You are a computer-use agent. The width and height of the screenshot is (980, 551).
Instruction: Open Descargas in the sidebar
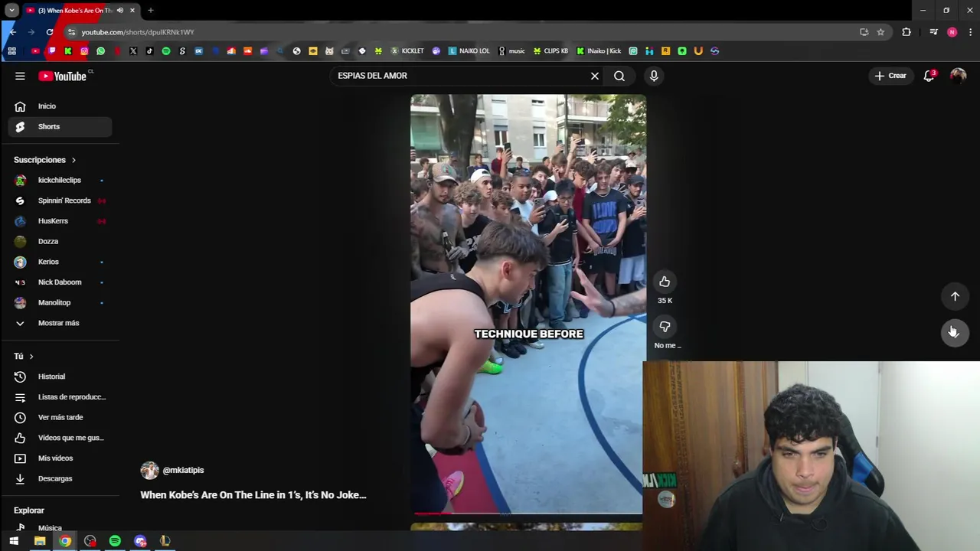coord(60,478)
